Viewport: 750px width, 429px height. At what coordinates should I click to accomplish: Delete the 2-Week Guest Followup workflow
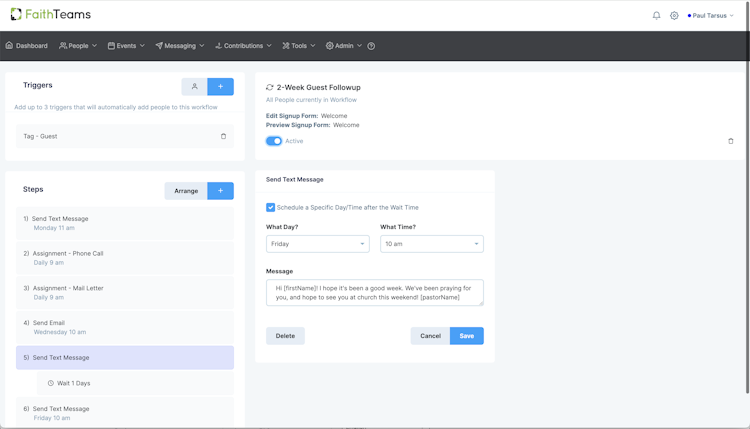730,141
